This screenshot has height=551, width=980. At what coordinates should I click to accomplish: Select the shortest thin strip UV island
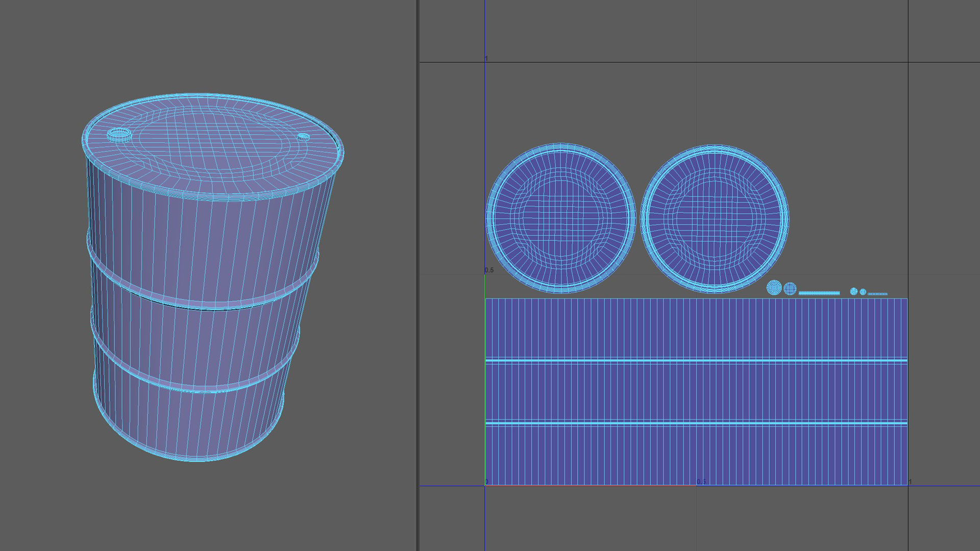[x=877, y=294]
